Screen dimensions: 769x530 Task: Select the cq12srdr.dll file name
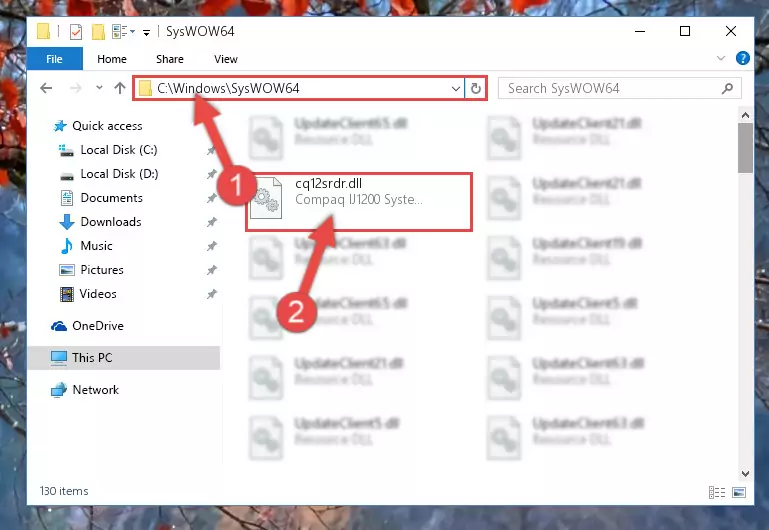[x=329, y=184]
